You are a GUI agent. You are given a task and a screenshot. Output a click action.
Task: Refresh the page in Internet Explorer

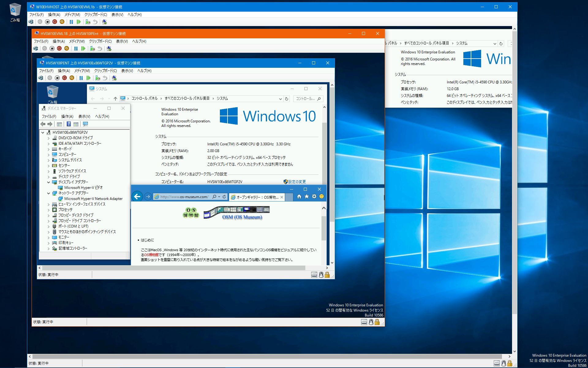(224, 197)
